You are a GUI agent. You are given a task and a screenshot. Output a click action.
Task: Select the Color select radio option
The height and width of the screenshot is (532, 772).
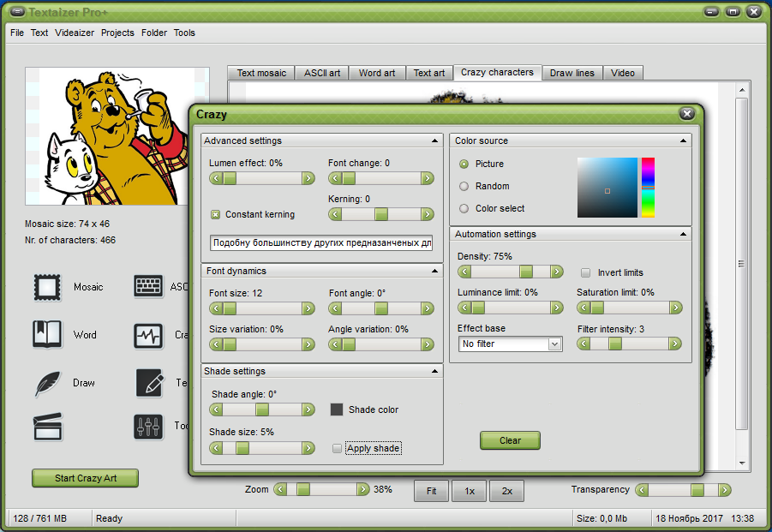coord(464,208)
